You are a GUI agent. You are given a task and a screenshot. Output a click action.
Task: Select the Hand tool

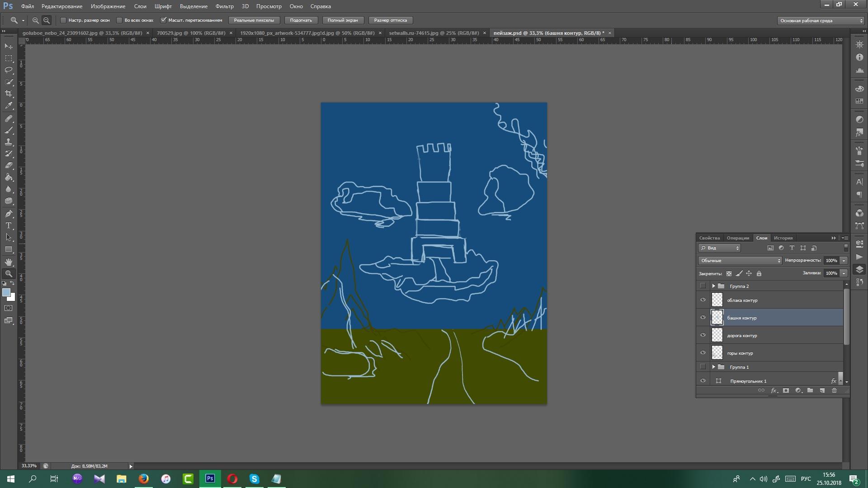coord(9,262)
